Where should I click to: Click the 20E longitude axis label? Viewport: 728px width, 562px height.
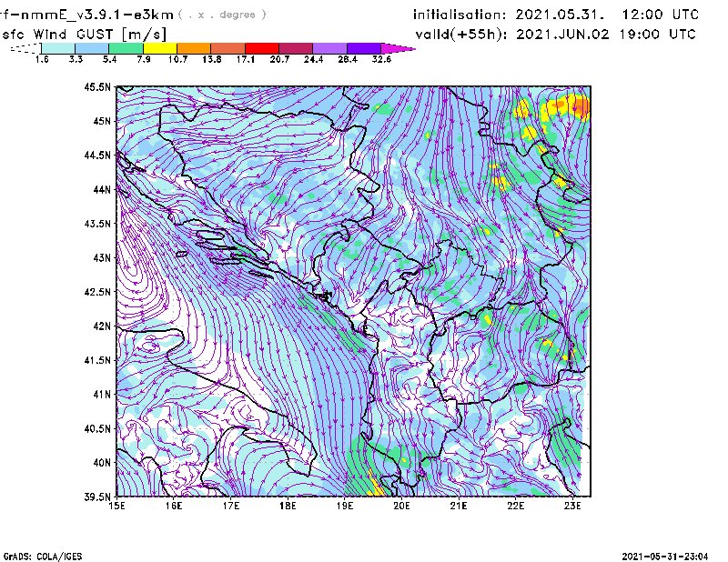click(x=401, y=506)
